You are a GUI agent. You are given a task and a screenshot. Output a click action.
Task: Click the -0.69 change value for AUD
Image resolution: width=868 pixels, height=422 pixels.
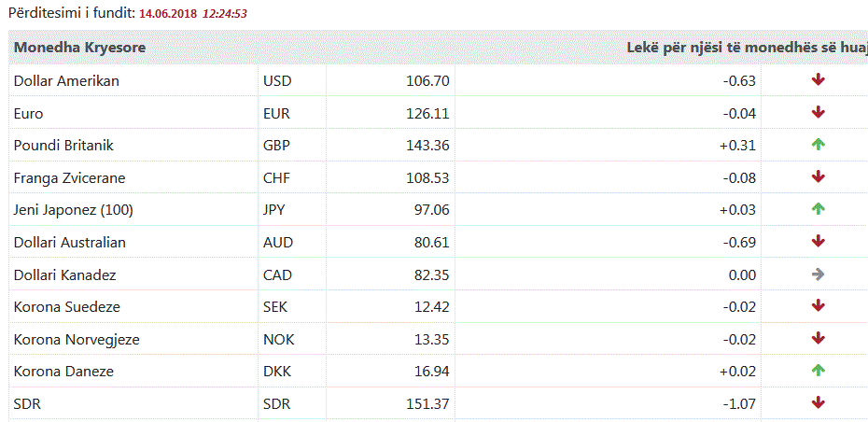(x=739, y=242)
